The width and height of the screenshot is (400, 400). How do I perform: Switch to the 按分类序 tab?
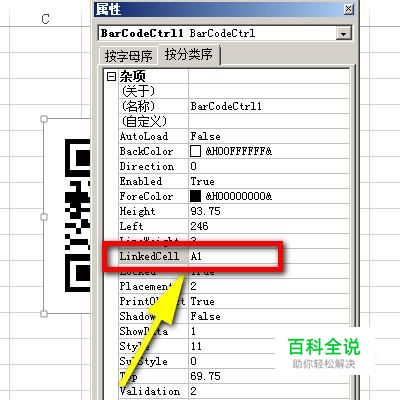(189, 54)
